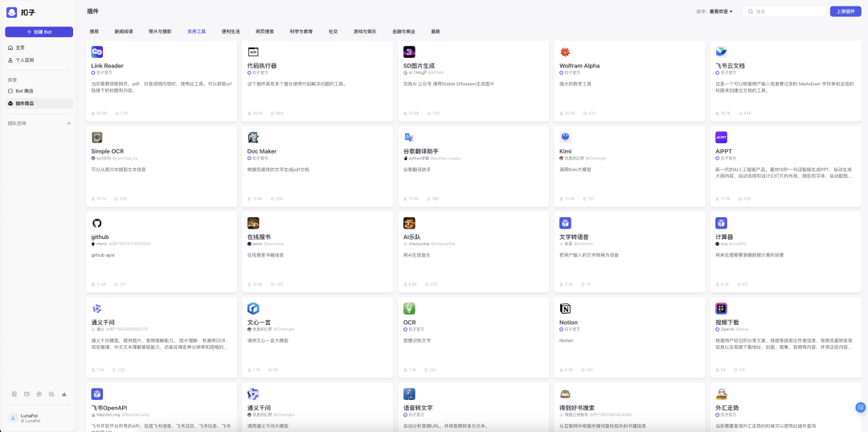Select the github plugin icon
This screenshot has width=868, height=432.
point(97,223)
